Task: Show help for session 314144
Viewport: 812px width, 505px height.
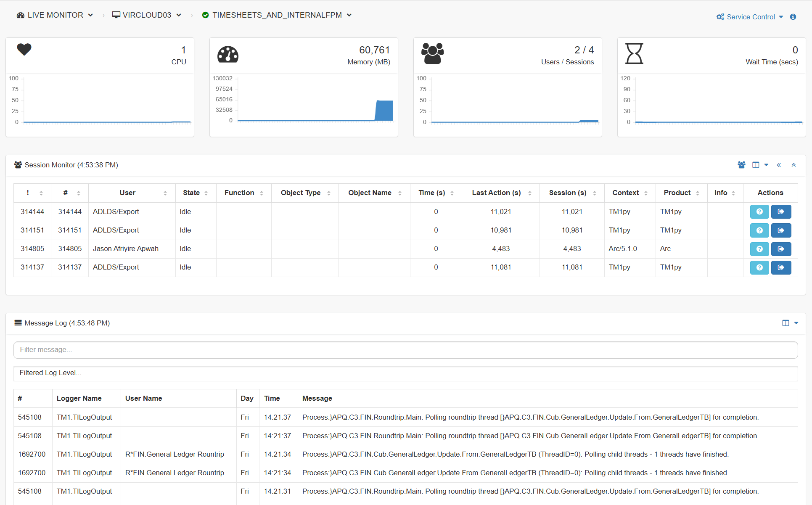Action: tap(759, 212)
